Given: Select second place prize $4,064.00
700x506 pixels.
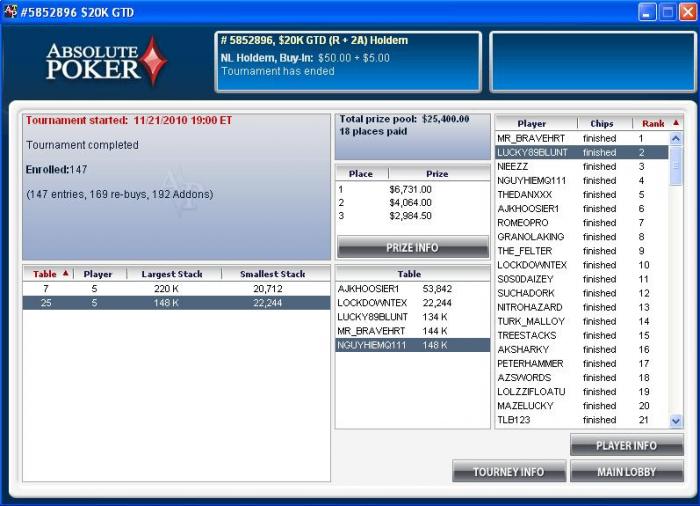Looking at the screenshot, I should pyautogui.click(x=412, y=203).
